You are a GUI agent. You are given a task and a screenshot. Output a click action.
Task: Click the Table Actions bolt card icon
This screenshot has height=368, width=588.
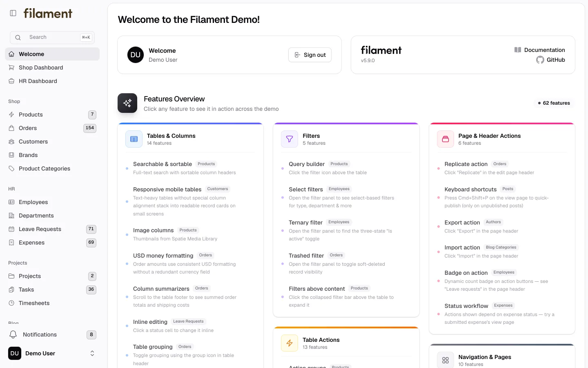point(290,343)
